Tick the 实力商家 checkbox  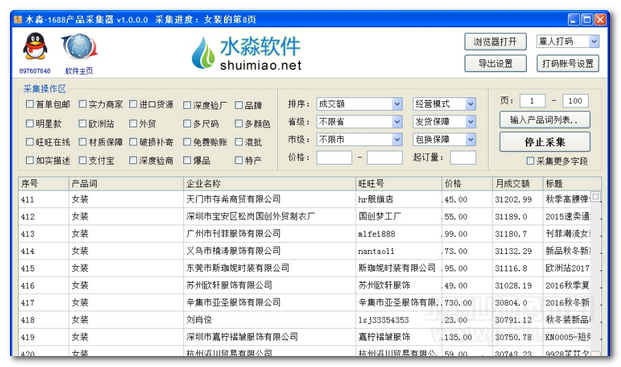click(82, 104)
